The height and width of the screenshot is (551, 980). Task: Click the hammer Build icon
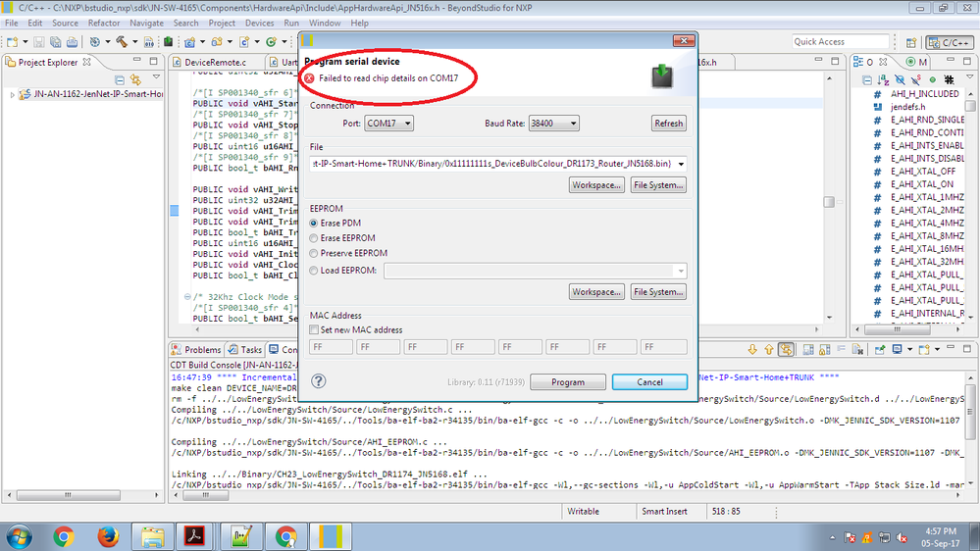[x=122, y=42]
